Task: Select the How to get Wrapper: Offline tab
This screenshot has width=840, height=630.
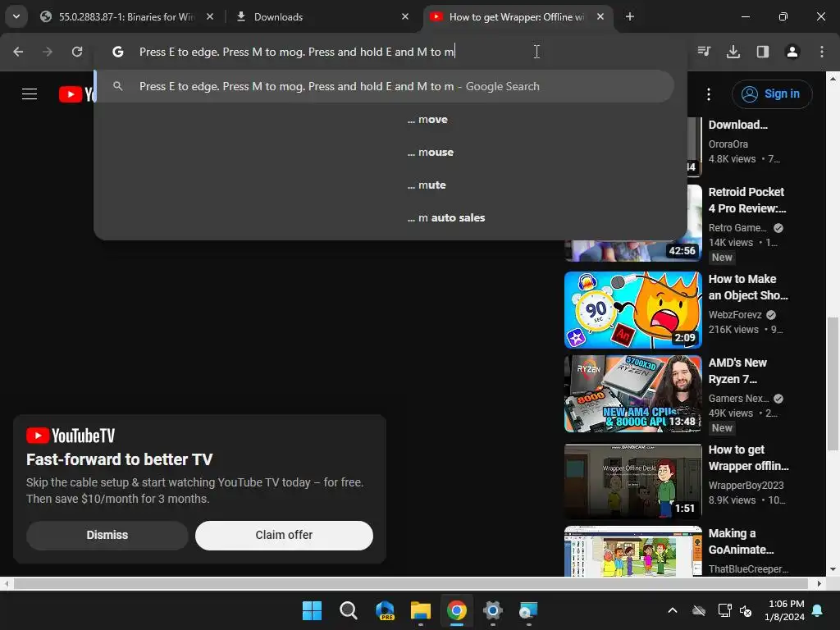Action: click(518, 16)
